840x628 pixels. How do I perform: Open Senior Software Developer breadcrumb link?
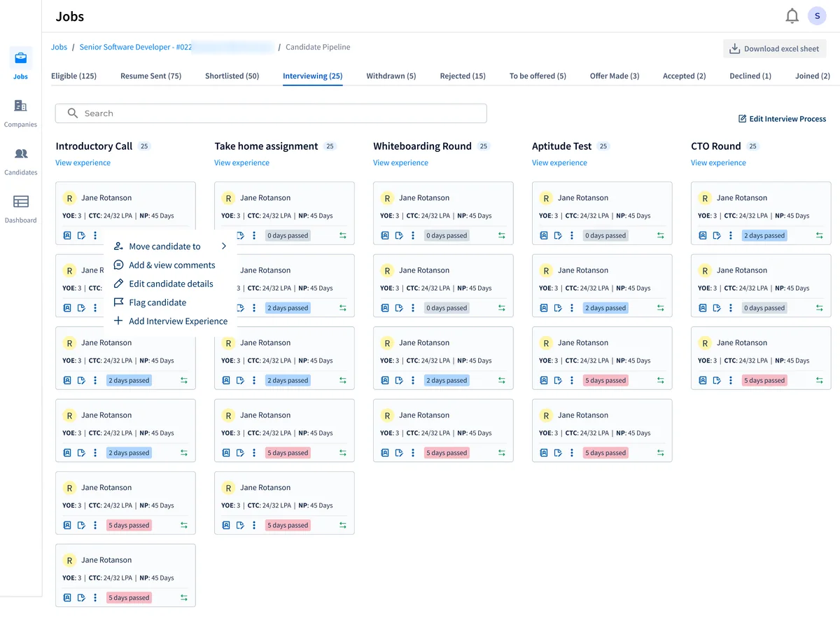point(135,47)
